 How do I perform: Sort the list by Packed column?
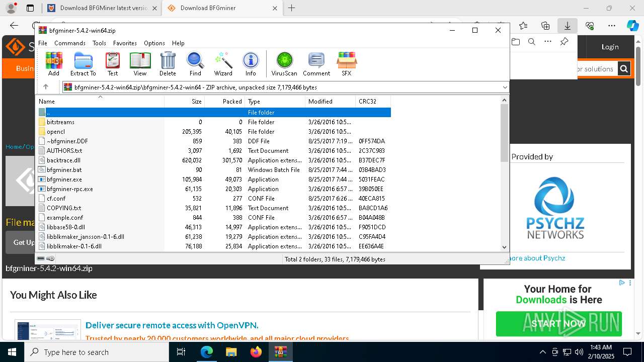click(224, 102)
